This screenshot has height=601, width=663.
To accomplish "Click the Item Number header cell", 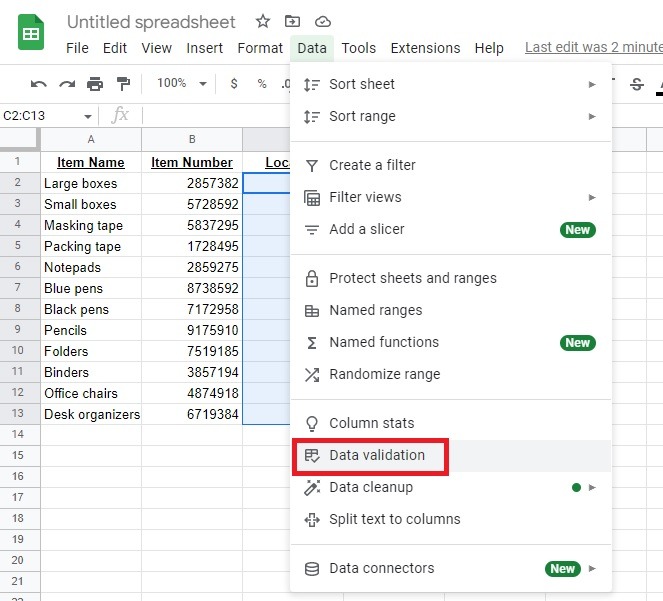I will click(192, 162).
